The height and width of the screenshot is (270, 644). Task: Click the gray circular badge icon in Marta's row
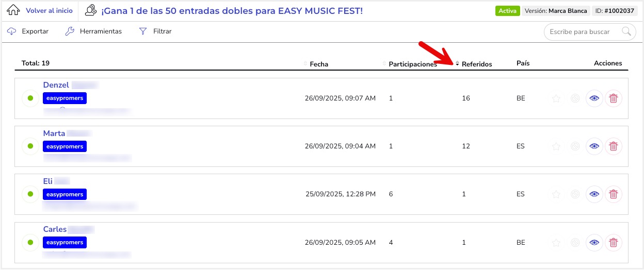click(575, 146)
